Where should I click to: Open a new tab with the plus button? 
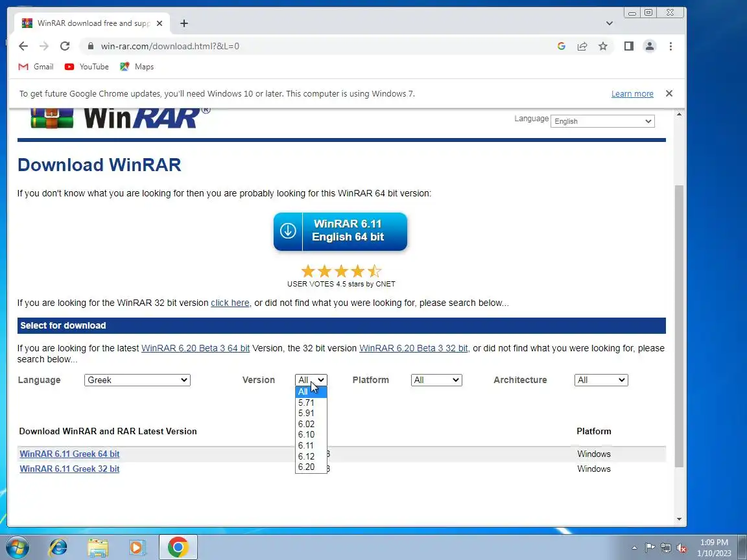184,23
